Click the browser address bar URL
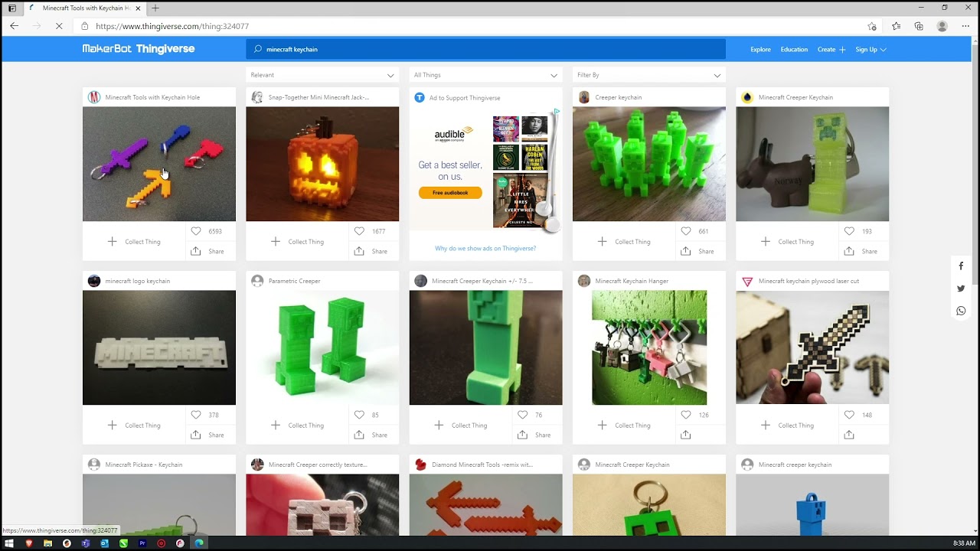980x551 pixels. 172,26
